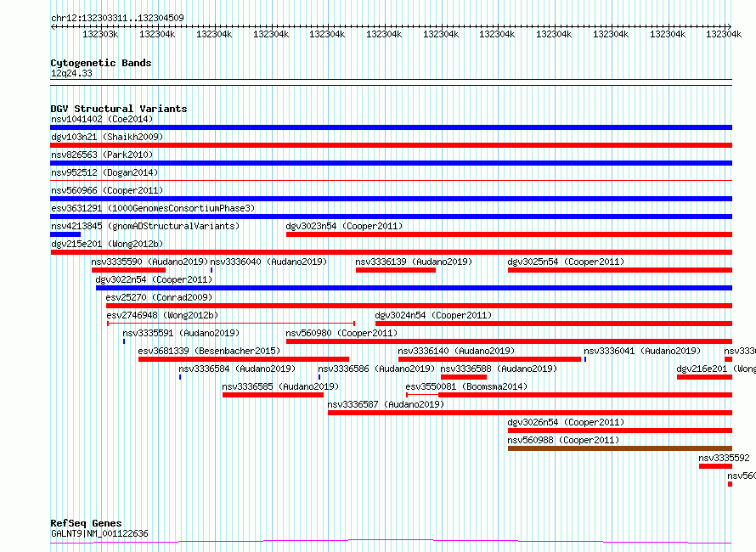Click the brown bar for nsv560988
The height and width of the screenshot is (552, 756).
(620, 448)
